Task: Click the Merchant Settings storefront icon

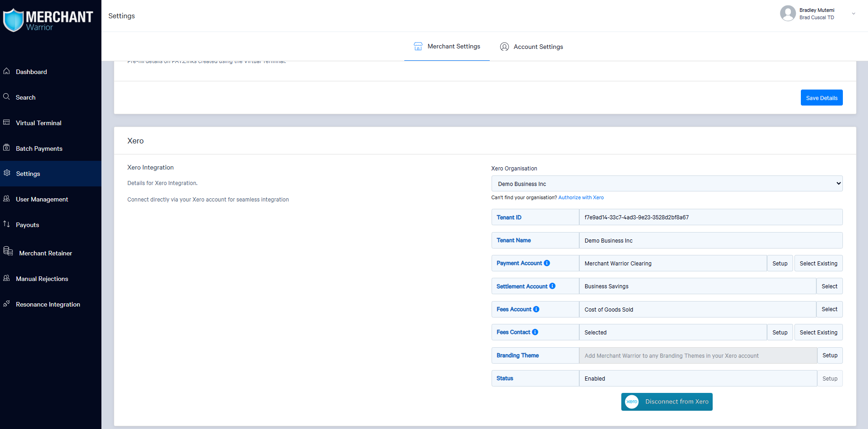Action: tap(418, 46)
